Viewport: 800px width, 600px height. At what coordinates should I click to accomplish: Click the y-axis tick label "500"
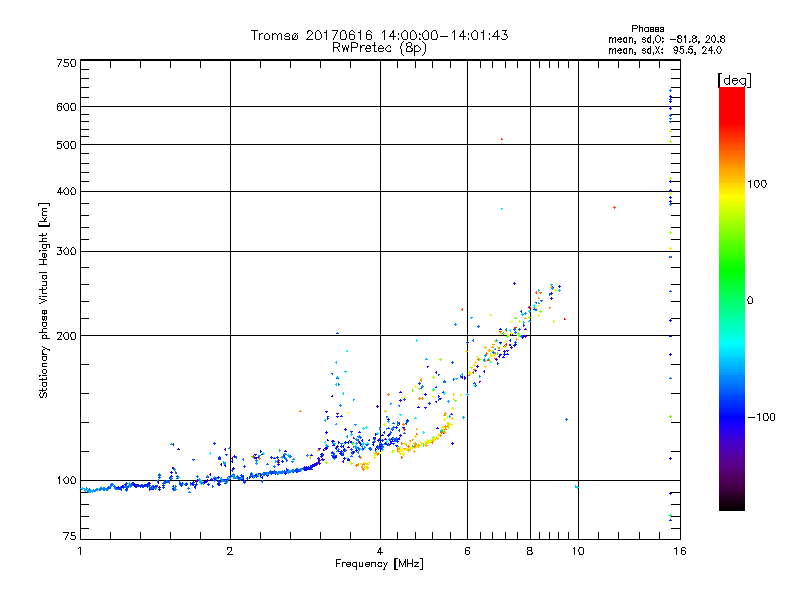coord(67,145)
